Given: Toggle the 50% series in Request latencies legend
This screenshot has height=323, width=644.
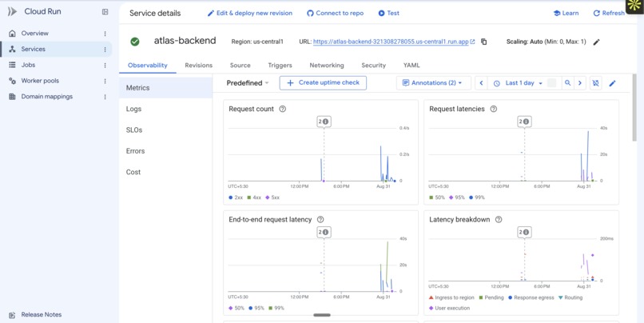Looking at the screenshot, I should pos(437,197).
